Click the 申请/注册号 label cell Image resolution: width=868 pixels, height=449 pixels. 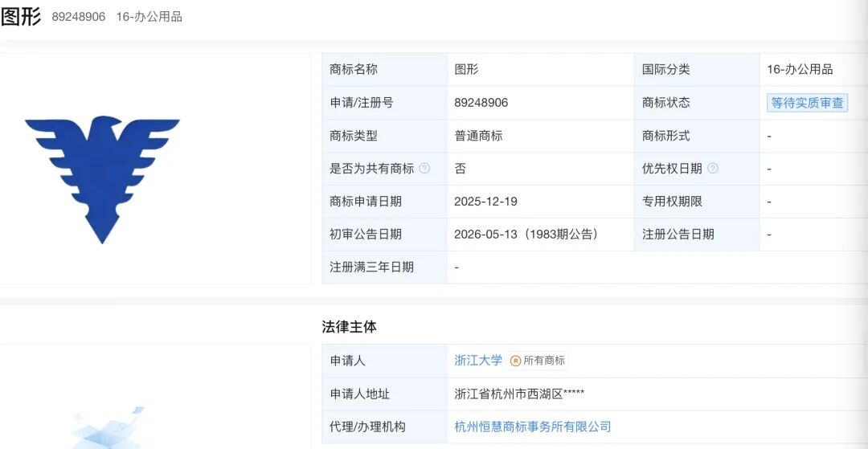tap(385, 103)
